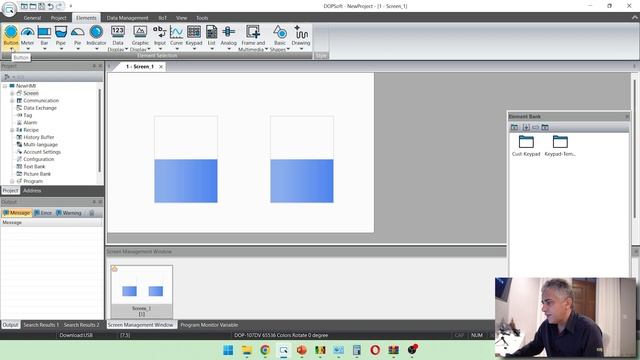Open Windows Start menu on taskbar
The image size is (640, 360).
pyautogui.click(x=228, y=350)
